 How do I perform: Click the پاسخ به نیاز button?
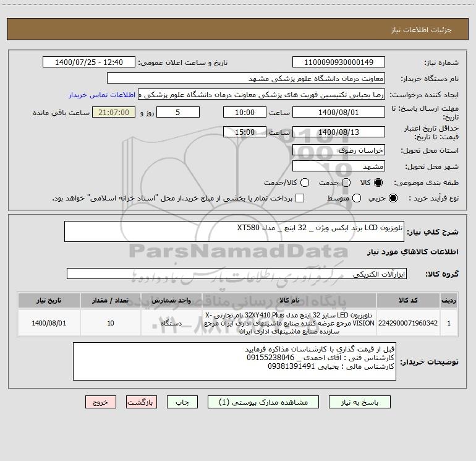359,402
